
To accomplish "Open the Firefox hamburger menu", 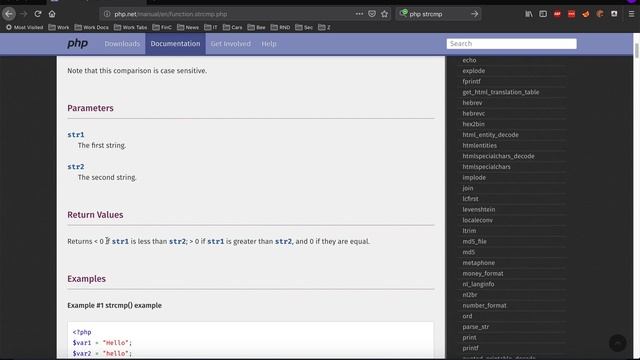I will point(631,14).
